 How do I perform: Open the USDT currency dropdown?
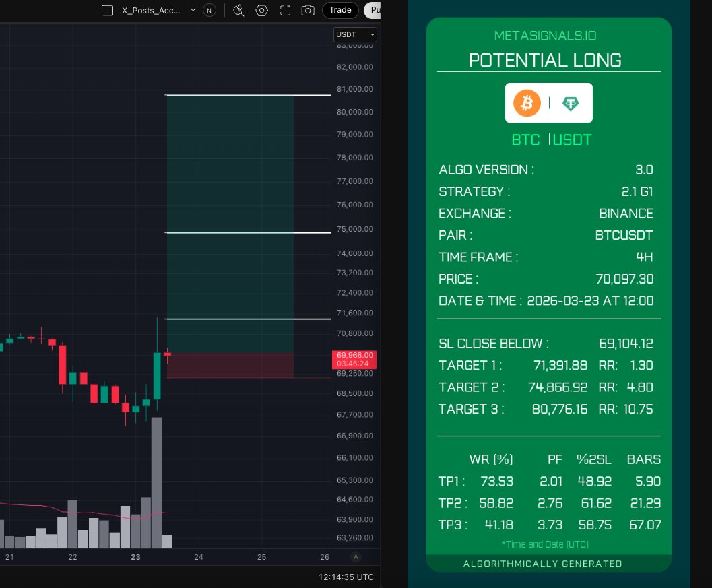355,34
